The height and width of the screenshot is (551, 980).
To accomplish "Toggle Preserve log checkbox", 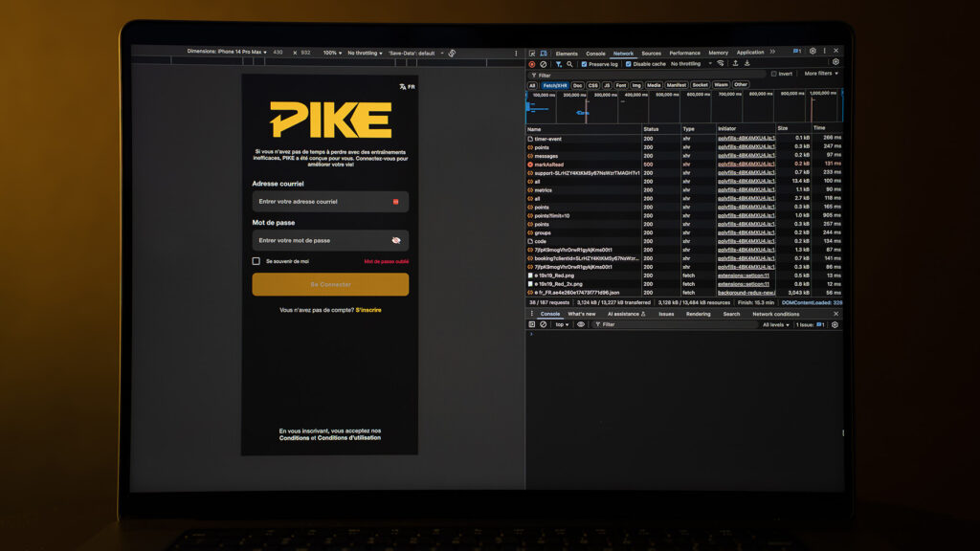I will click(585, 64).
